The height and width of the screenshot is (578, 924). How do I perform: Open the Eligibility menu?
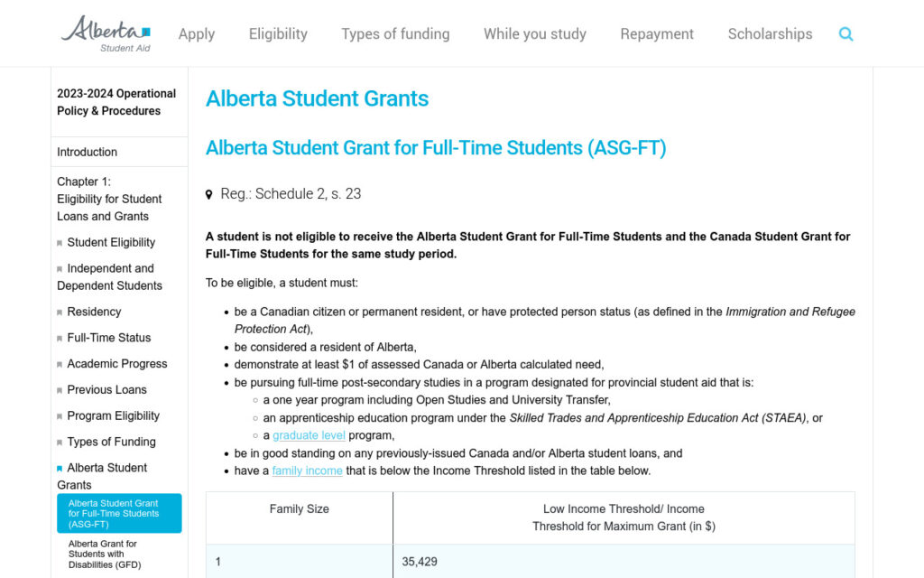[x=278, y=34]
